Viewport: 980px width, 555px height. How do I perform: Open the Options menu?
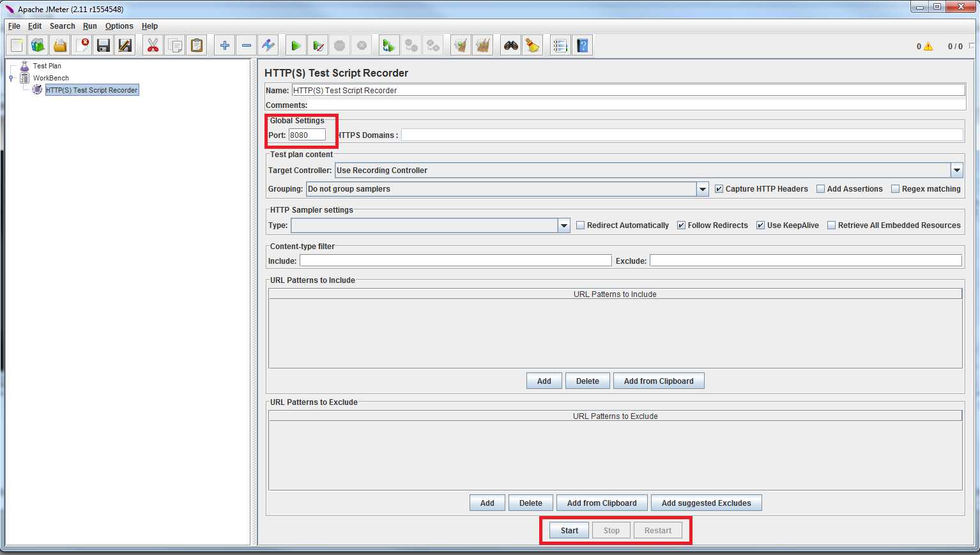(x=119, y=26)
